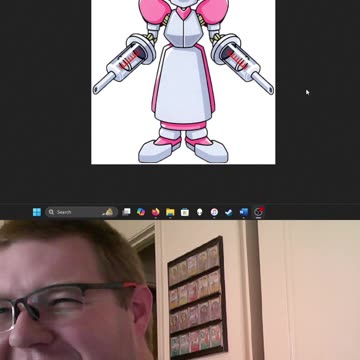
Task: Click the search highlight icon in Search box
Action: (x=108, y=212)
